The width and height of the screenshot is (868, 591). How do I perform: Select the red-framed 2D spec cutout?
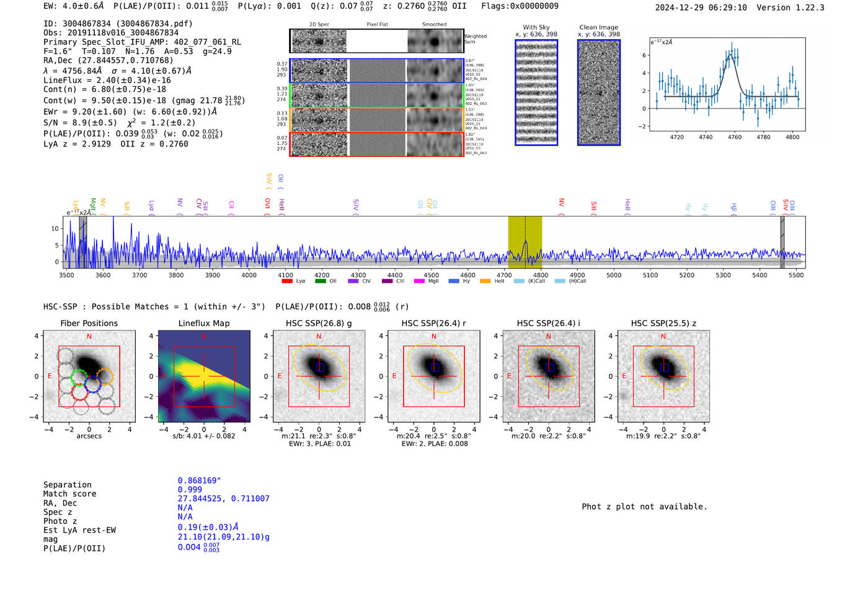[x=319, y=144]
